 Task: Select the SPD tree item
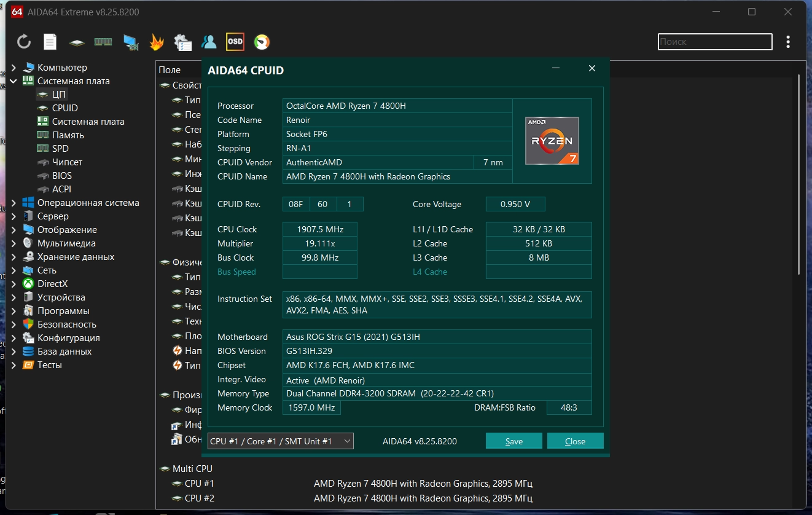[60, 149]
